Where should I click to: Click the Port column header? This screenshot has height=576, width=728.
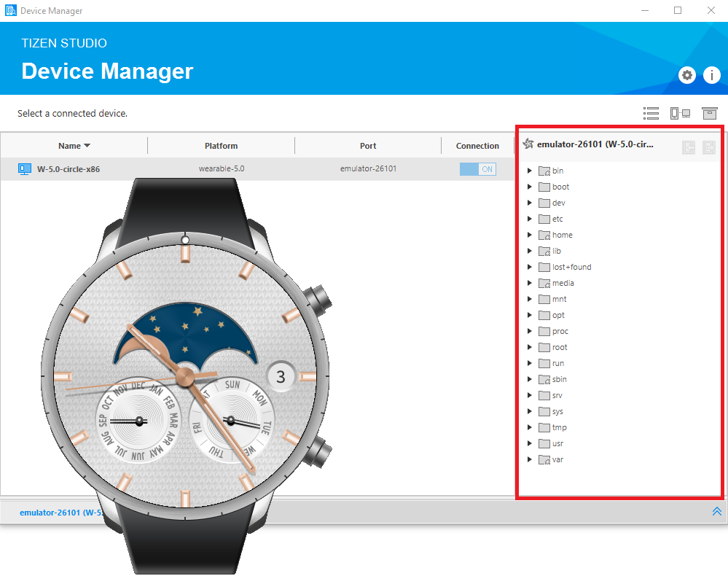368,146
